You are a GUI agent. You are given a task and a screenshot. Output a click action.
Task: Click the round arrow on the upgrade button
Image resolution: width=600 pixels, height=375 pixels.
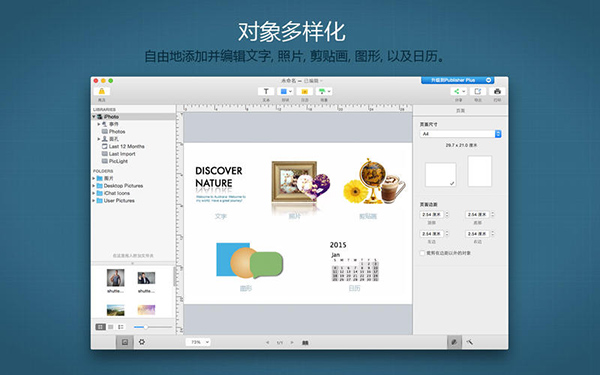(489, 80)
